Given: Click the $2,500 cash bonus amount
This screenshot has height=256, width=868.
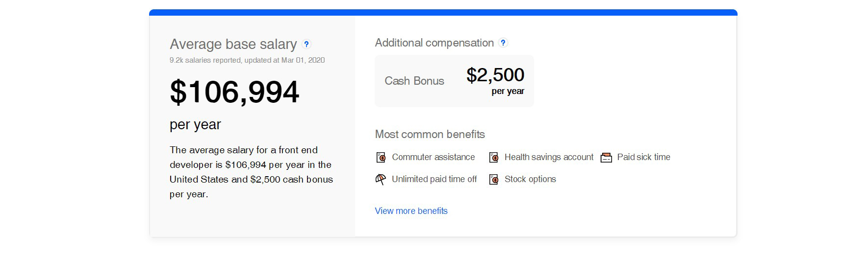Looking at the screenshot, I should point(495,75).
